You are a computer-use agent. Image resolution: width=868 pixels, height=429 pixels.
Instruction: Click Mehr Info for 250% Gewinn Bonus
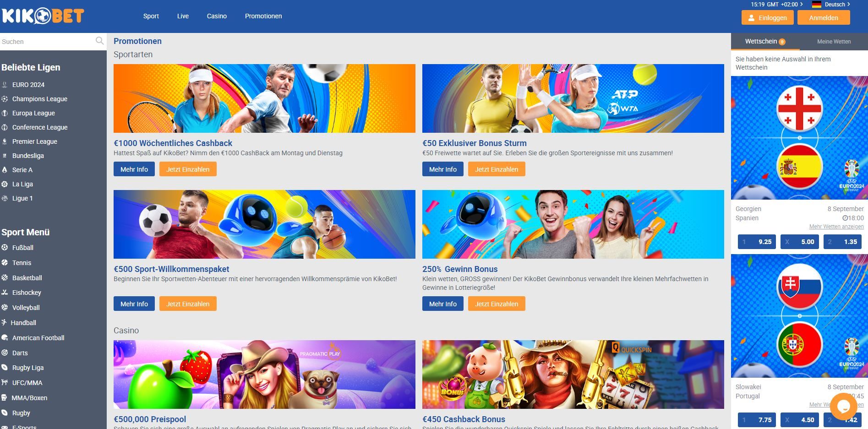click(443, 304)
